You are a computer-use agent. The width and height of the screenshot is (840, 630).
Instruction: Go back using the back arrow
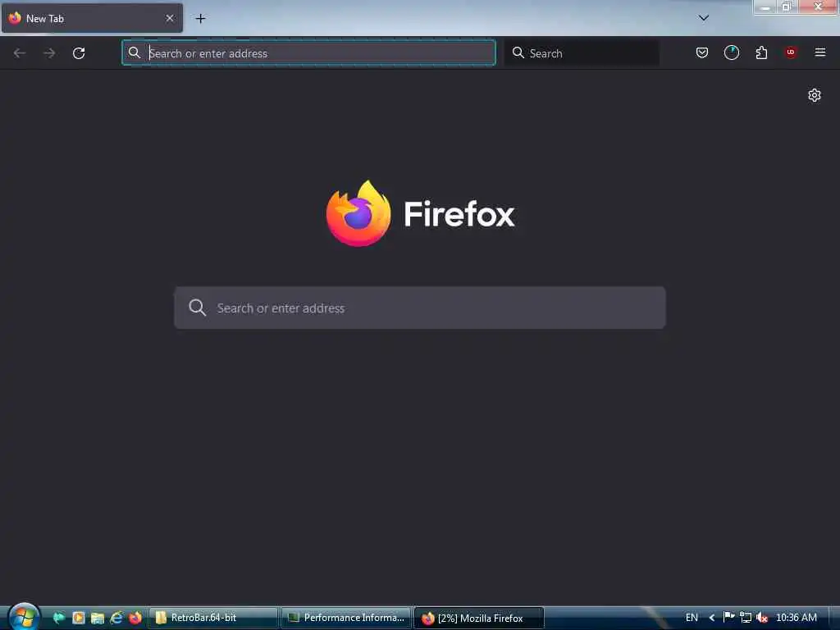tap(20, 53)
